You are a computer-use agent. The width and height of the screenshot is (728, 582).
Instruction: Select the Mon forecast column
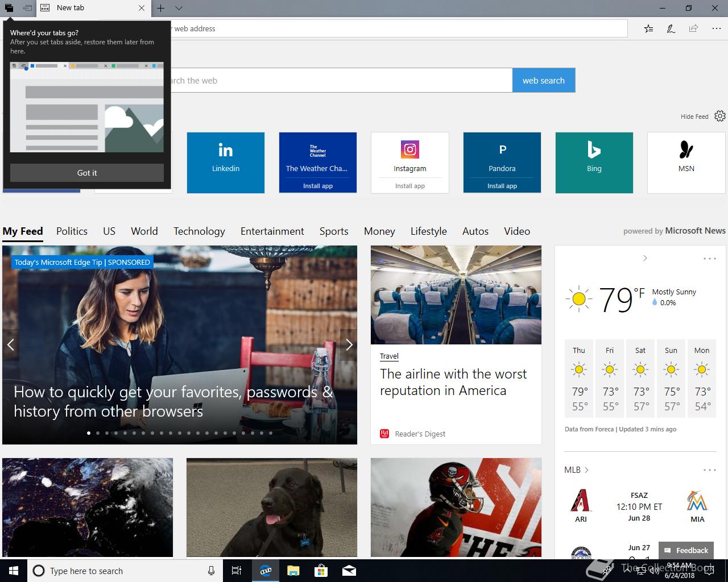[702, 379]
